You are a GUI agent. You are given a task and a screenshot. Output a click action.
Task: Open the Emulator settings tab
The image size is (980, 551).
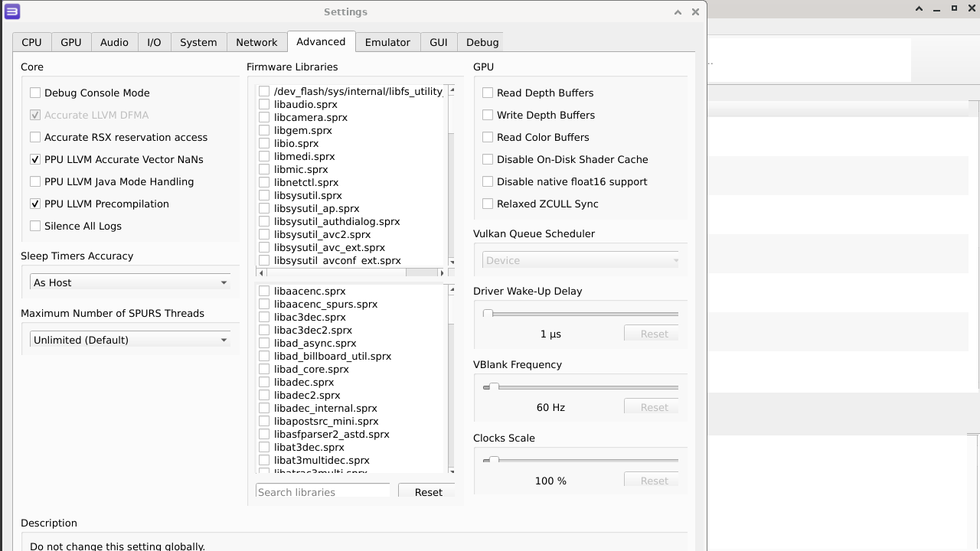[387, 42]
